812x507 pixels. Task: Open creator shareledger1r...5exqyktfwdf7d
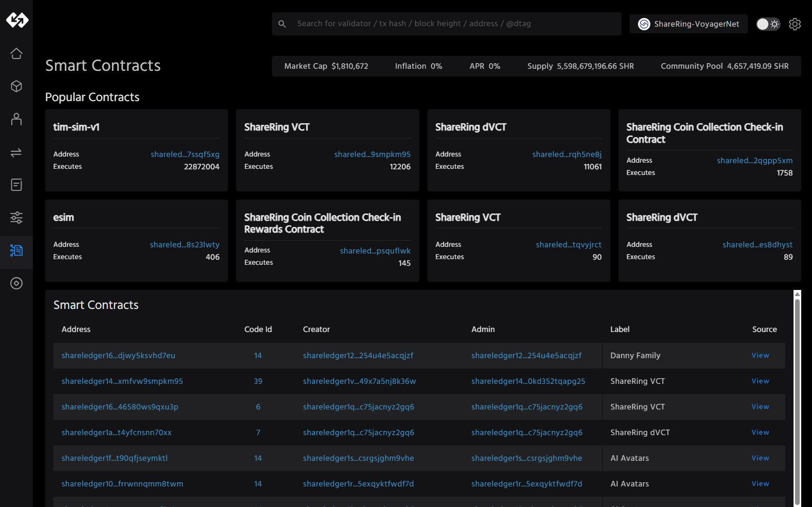coord(358,484)
